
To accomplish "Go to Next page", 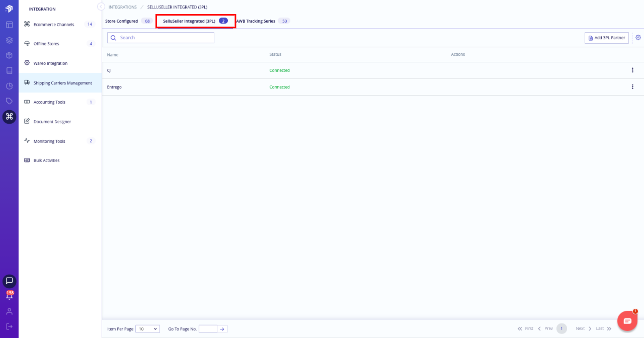I will tap(584, 329).
